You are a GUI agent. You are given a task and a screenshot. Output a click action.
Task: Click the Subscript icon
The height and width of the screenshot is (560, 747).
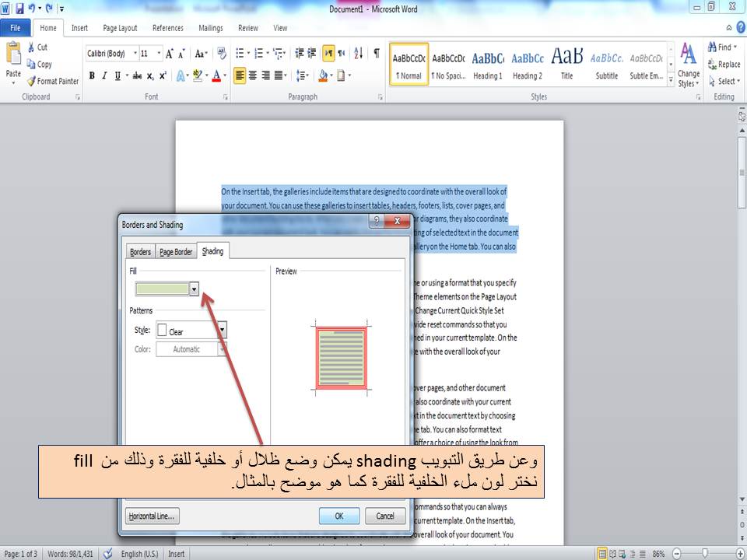[150, 76]
